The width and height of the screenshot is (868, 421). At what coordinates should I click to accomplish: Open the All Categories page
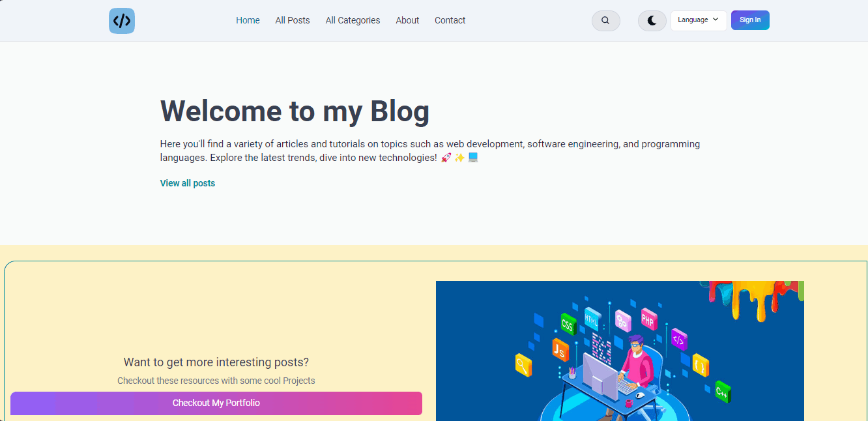click(x=353, y=20)
